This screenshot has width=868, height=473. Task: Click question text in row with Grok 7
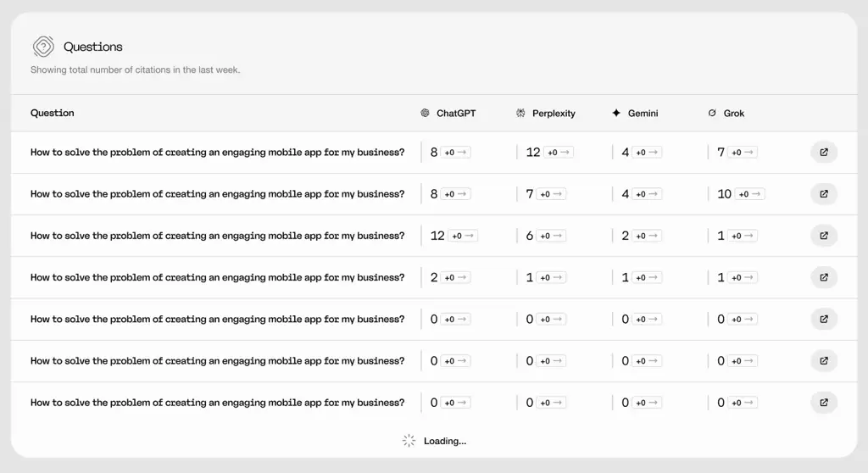coord(218,153)
